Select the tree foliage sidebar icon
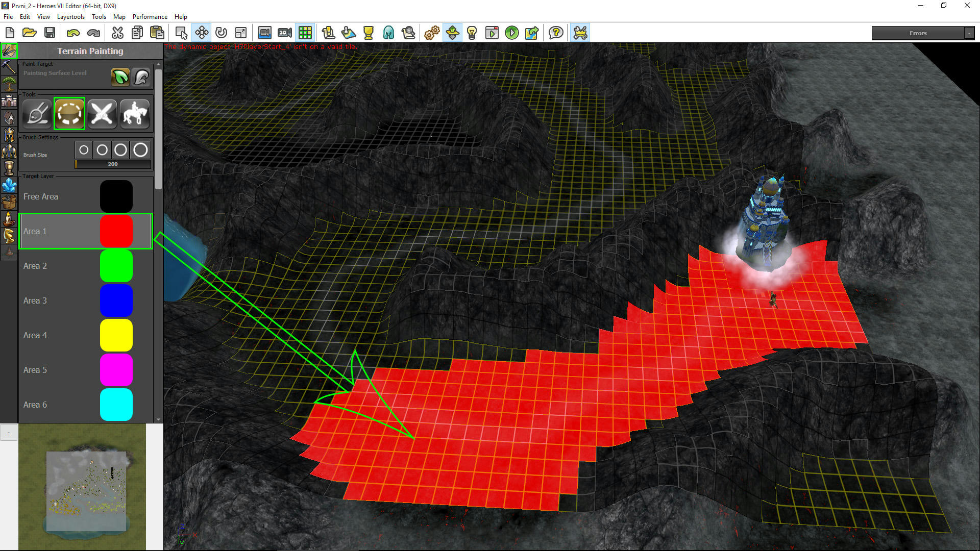Viewport: 980px width, 551px height. 9,83
